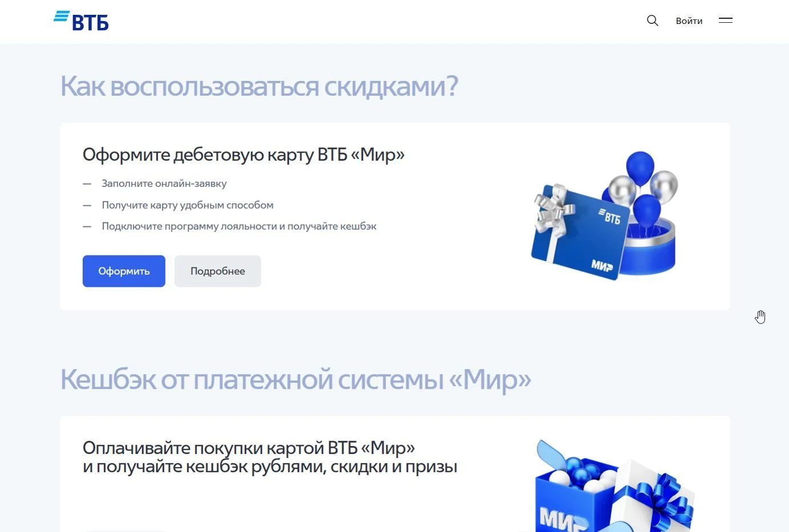The width and height of the screenshot is (789, 532).
Task: Click the line about подключите программу лояльности
Action: (x=239, y=226)
